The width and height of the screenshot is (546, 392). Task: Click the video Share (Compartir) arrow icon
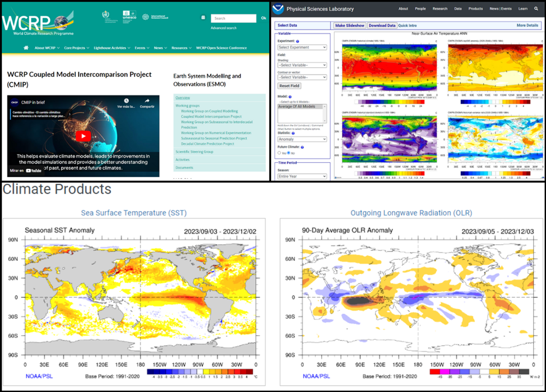(147, 101)
